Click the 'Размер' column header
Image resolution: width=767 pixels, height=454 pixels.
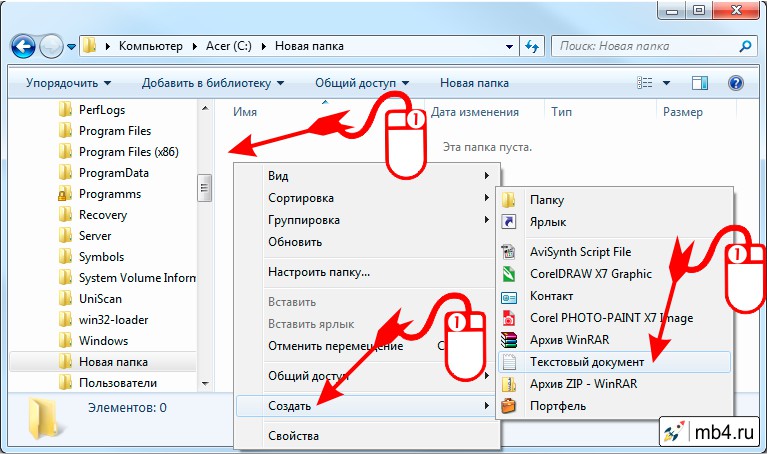click(x=683, y=112)
